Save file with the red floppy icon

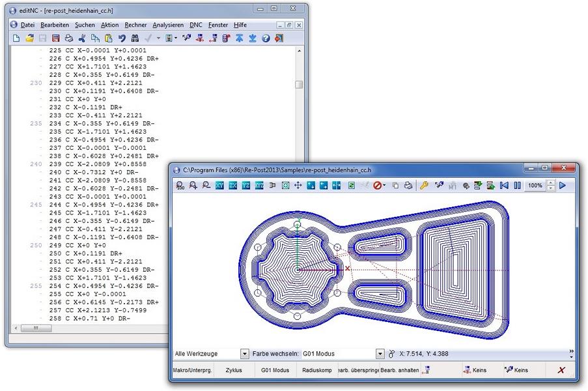(x=56, y=38)
